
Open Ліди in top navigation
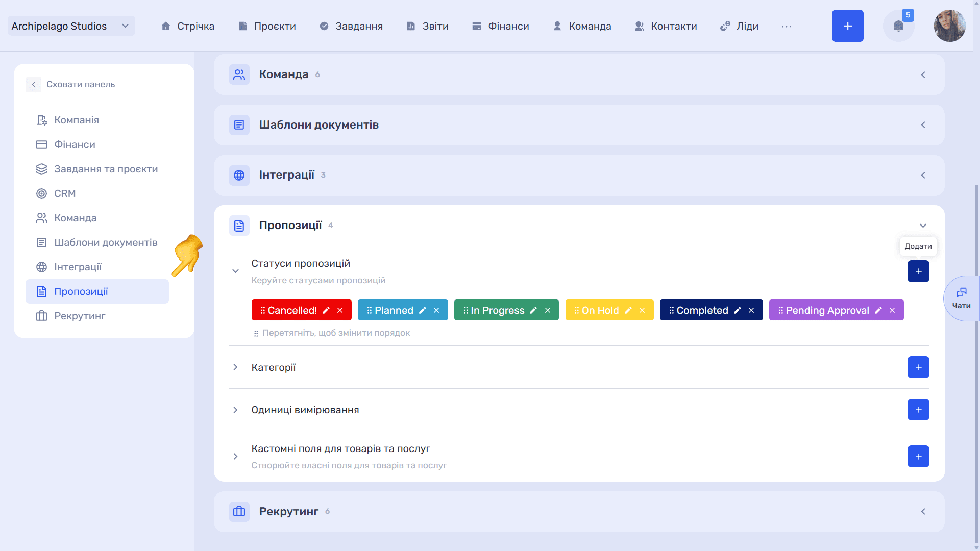pyautogui.click(x=739, y=26)
